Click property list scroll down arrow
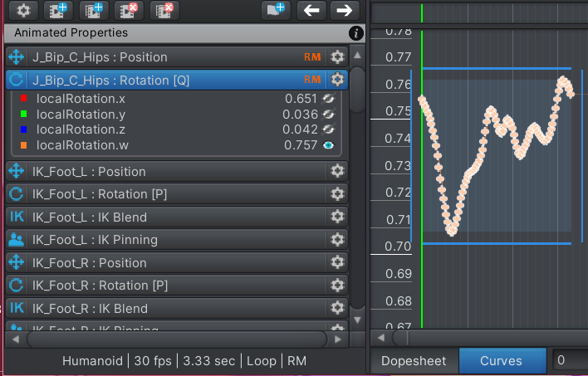The width and height of the screenshot is (588, 376). 357,320
